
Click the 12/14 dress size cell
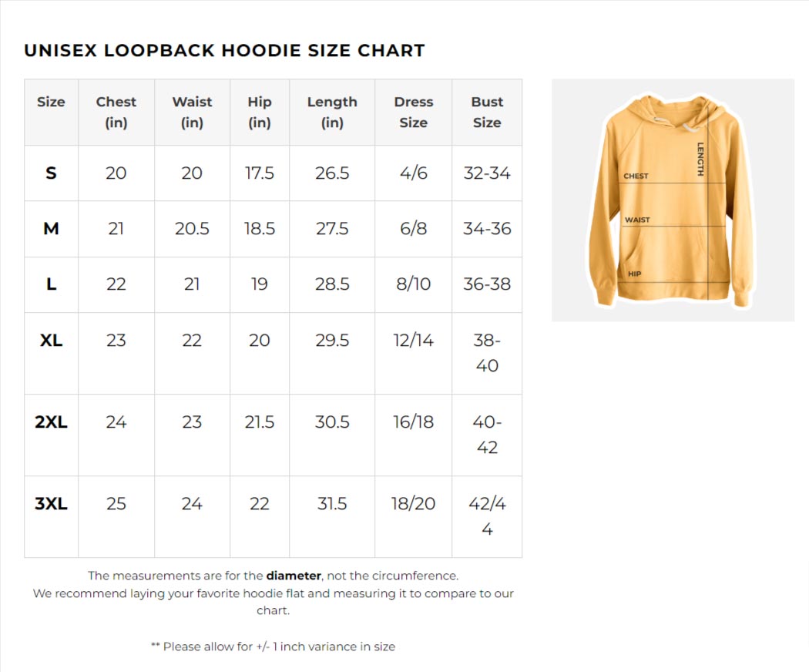point(413,340)
